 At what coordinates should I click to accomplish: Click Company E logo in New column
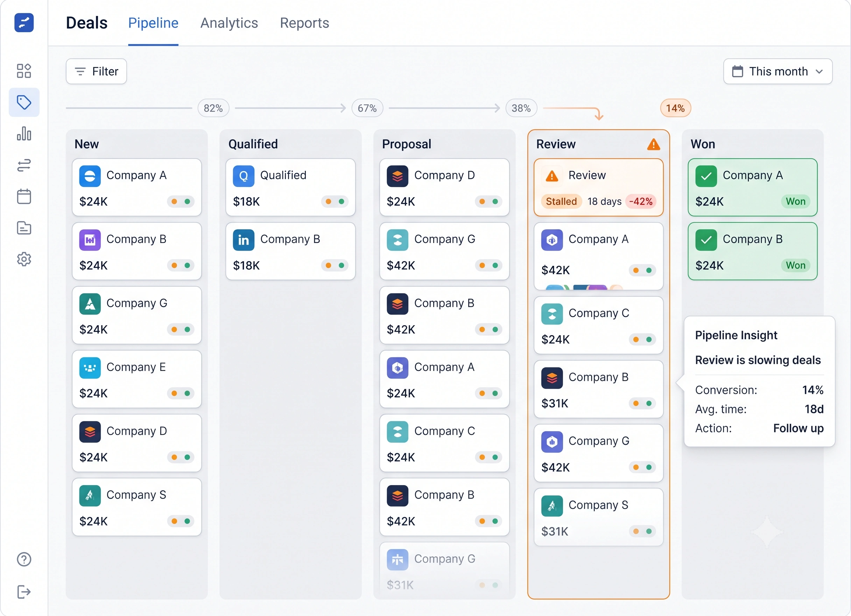pos(90,368)
